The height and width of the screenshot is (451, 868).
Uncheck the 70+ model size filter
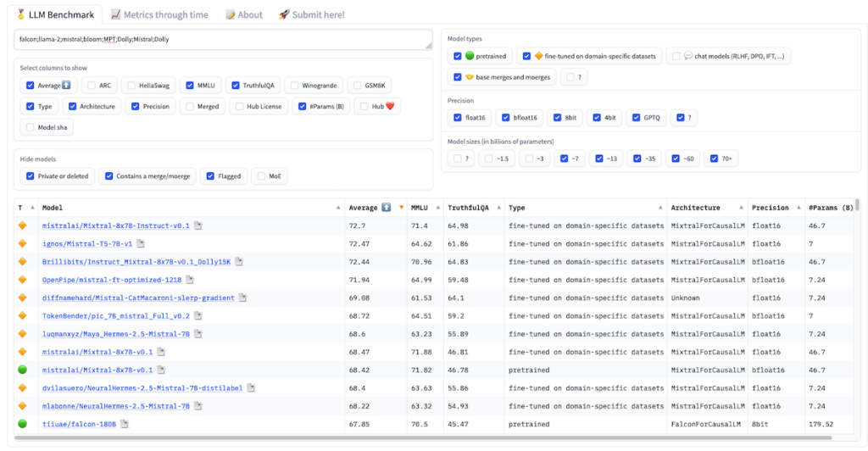(x=714, y=159)
